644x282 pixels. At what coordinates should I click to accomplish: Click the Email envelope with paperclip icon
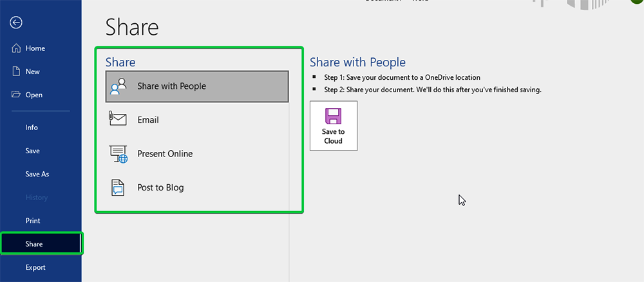point(118,119)
